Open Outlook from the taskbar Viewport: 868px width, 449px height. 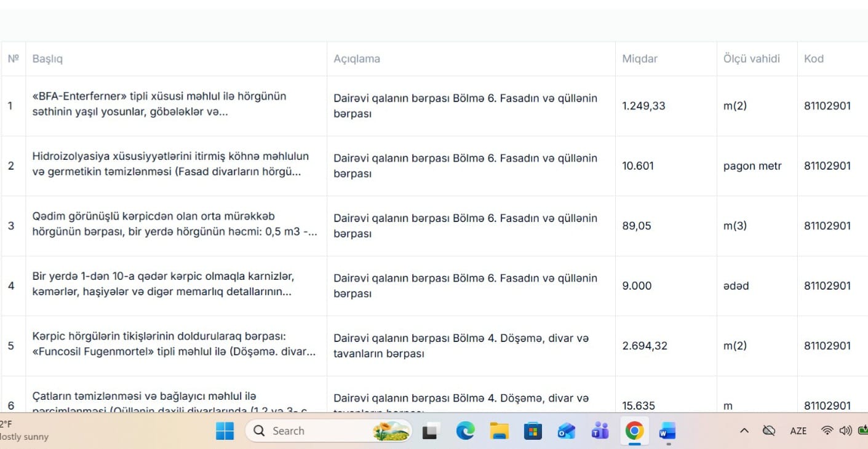566,431
